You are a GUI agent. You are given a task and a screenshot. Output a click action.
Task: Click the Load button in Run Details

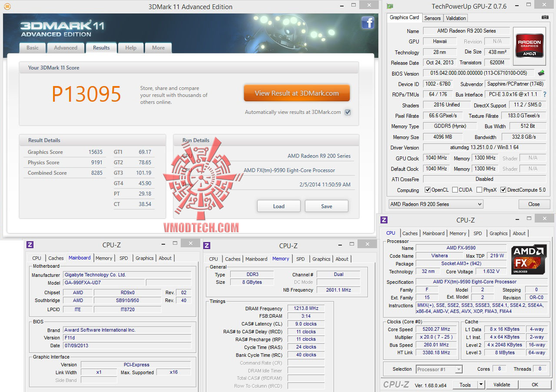click(278, 206)
